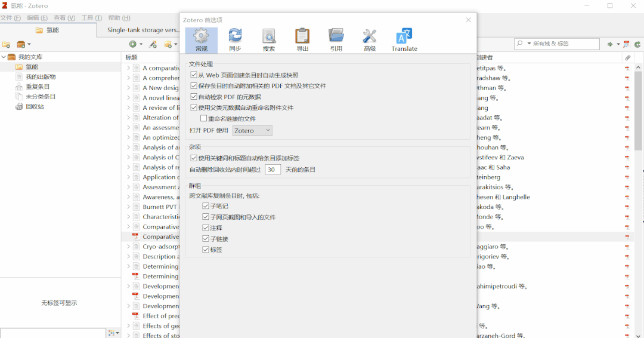This screenshot has width=644, height=338.
Task: Toggle the 子链接 child links checkbox
Action: pyautogui.click(x=206, y=238)
